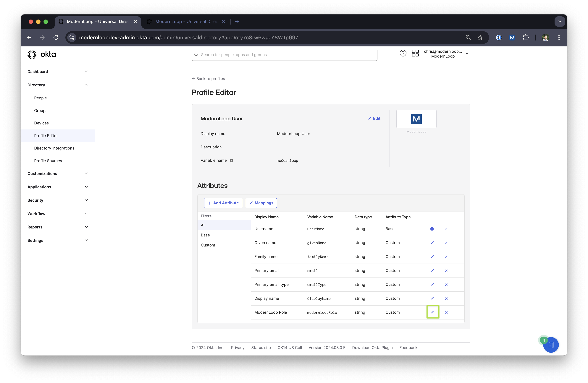Edit the ModernLoop Role attribute

click(432, 312)
